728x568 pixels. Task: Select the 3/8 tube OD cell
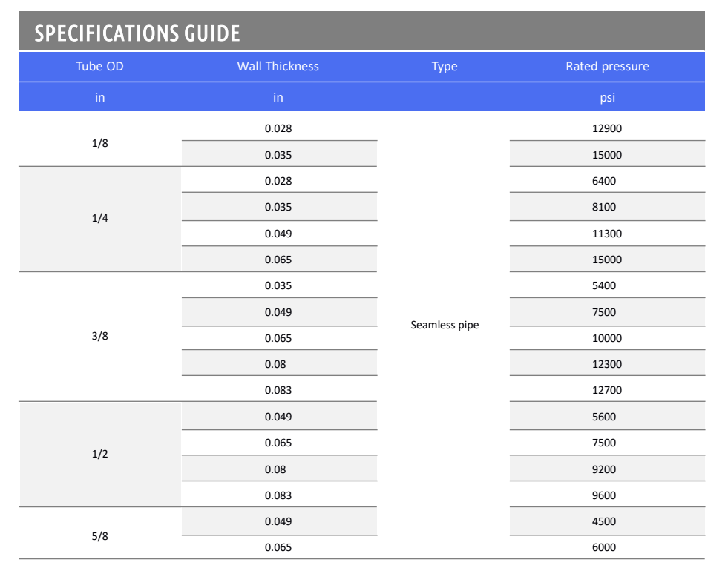(x=100, y=336)
